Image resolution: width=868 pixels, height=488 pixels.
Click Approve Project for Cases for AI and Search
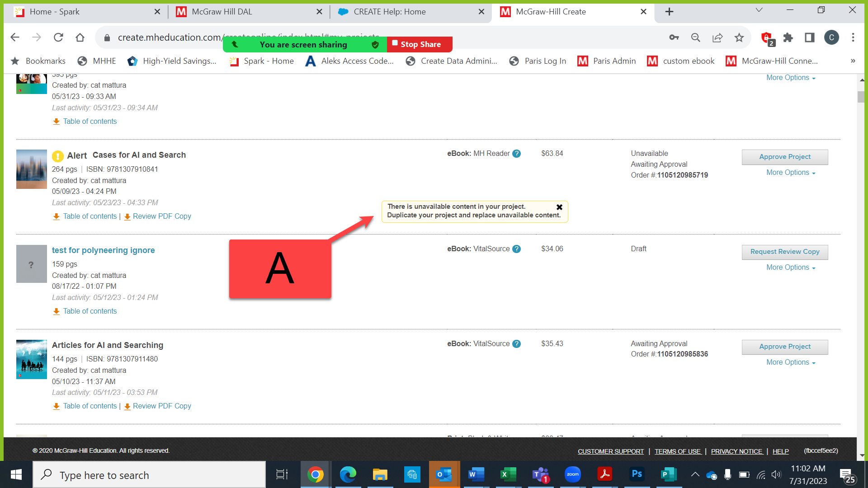tap(784, 157)
